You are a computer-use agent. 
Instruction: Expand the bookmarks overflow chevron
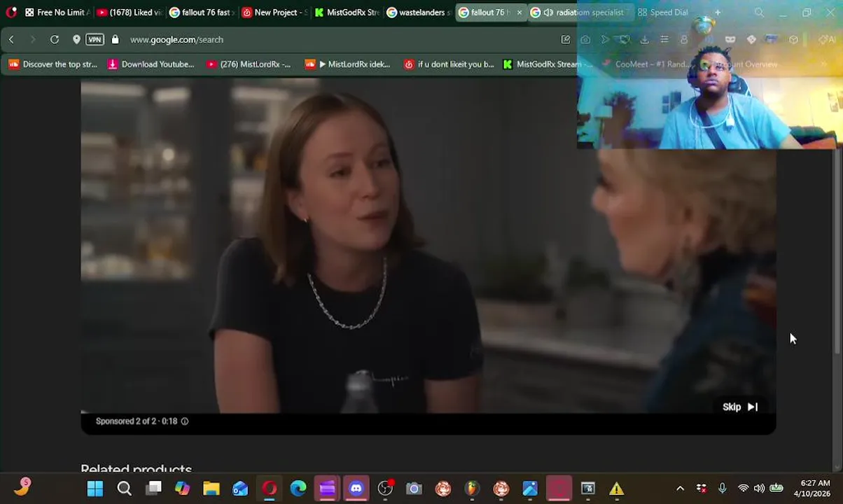[x=823, y=64]
